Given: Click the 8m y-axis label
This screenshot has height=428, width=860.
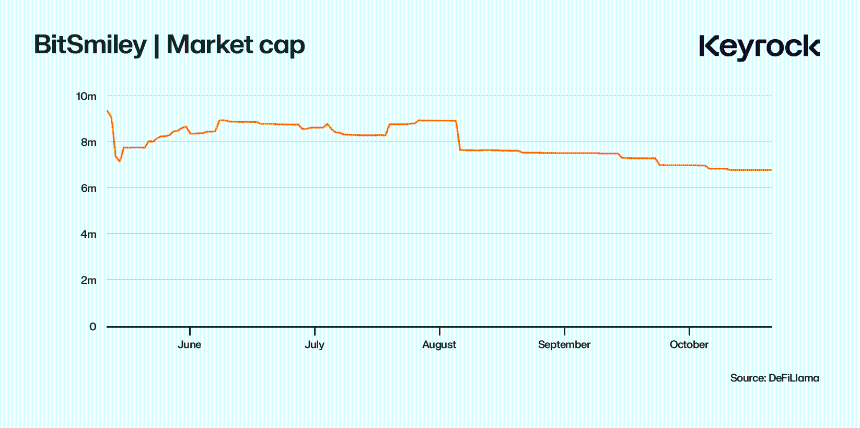Looking at the screenshot, I should pyautogui.click(x=89, y=142).
